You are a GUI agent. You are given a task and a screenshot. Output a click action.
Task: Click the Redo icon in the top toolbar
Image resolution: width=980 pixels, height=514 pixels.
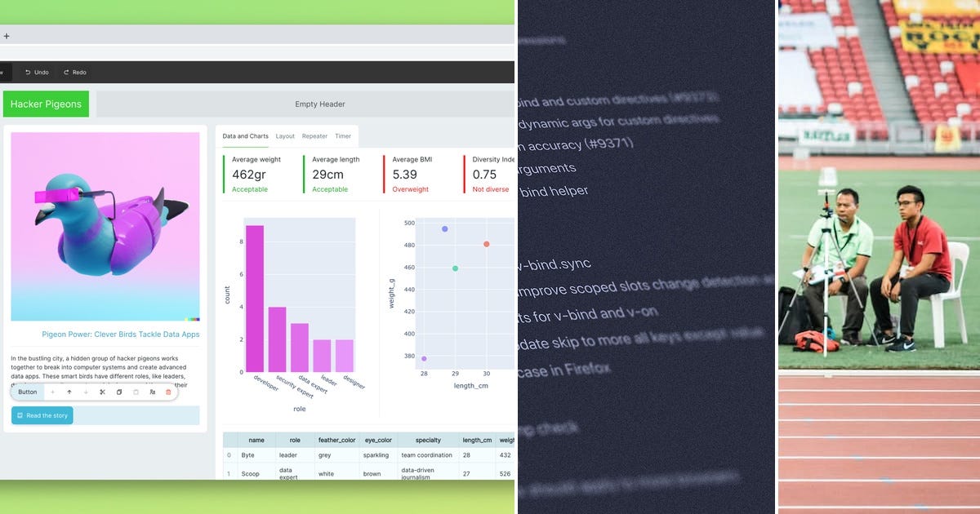click(x=74, y=72)
